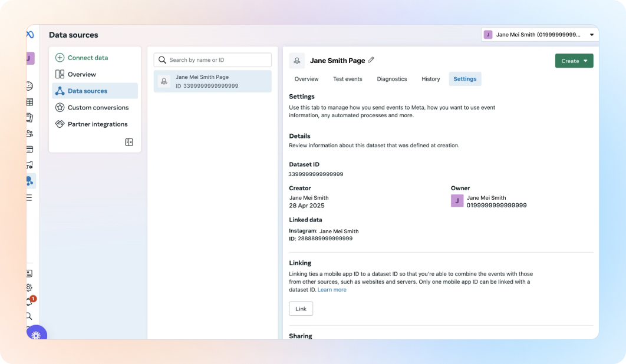Switch to the Diagnostics tab
Screen dimensions: 626x364
(392, 79)
